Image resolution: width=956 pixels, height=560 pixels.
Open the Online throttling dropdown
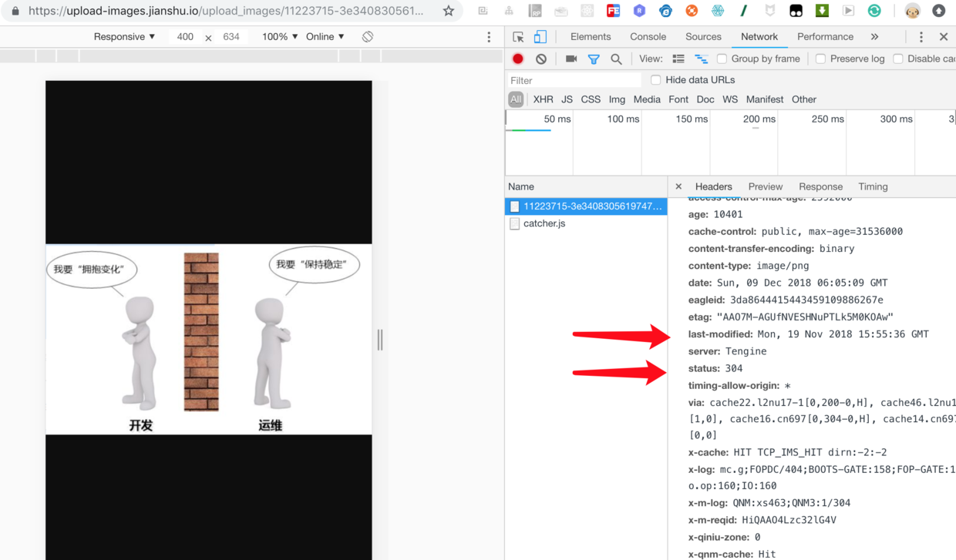[x=325, y=37]
